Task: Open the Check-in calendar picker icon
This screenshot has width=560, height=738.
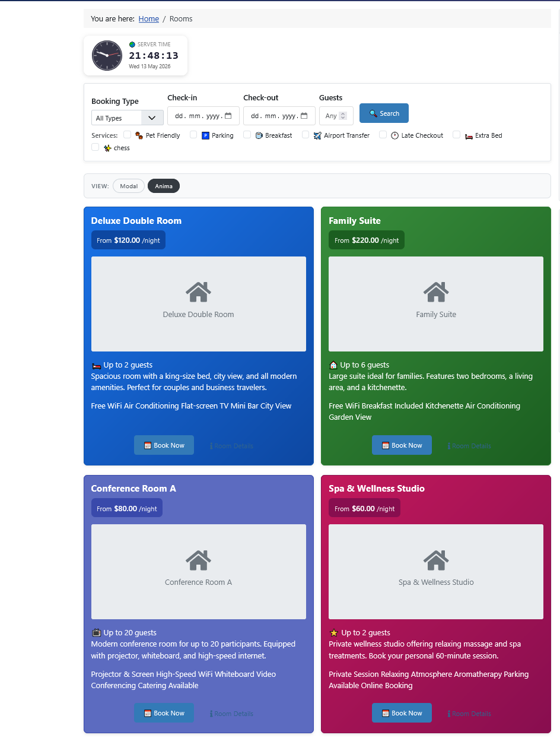Action: pyautogui.click(x=228, y=116)
